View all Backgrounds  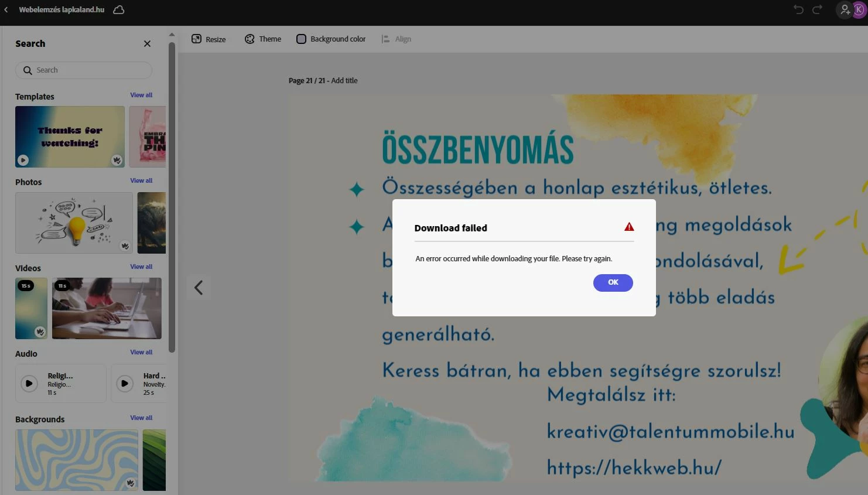click(141, 418)
